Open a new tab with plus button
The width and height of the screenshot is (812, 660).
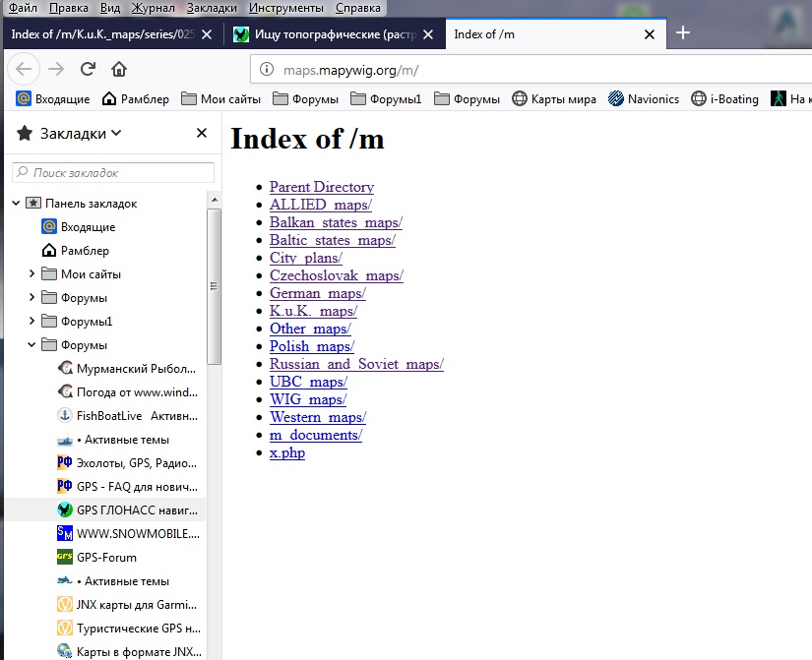click(x=683, y=32)
